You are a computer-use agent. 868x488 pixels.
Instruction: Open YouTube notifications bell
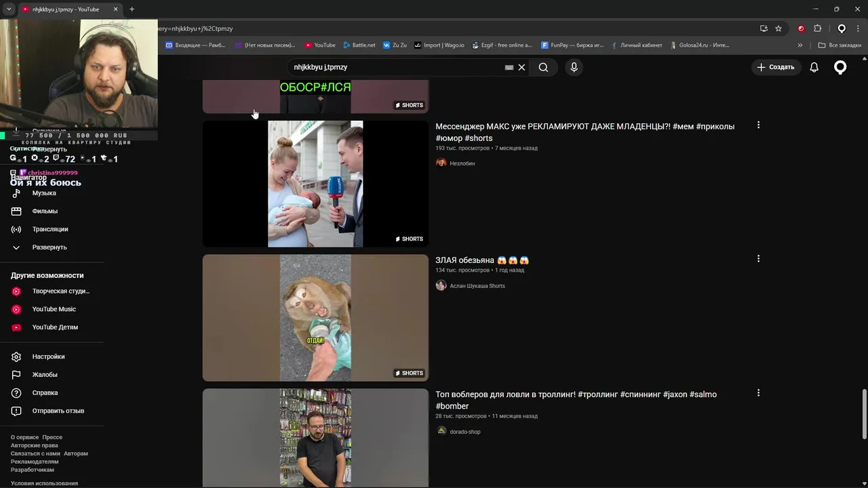(814, 67)
